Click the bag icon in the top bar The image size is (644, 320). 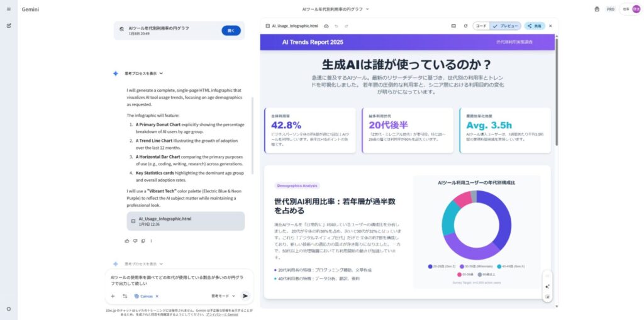tap(597, 9)
